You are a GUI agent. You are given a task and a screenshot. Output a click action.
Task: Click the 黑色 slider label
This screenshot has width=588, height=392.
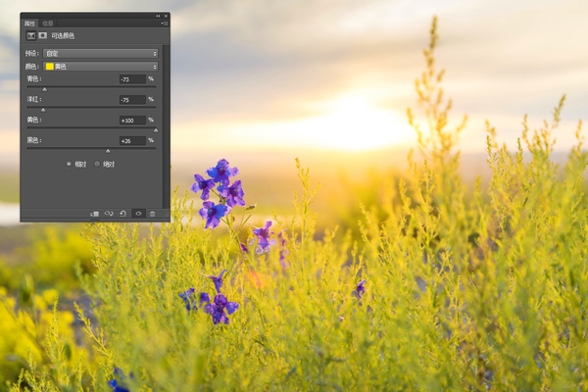[33, 140]
